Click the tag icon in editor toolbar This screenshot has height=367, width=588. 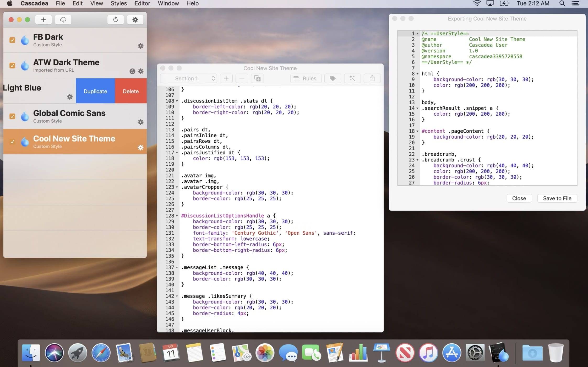click(333, 78)
